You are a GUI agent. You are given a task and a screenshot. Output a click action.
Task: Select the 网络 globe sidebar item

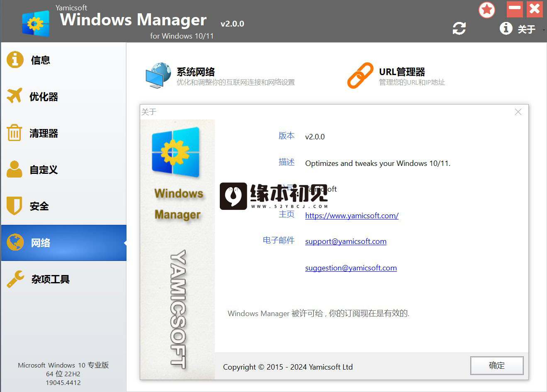point(63,243)
